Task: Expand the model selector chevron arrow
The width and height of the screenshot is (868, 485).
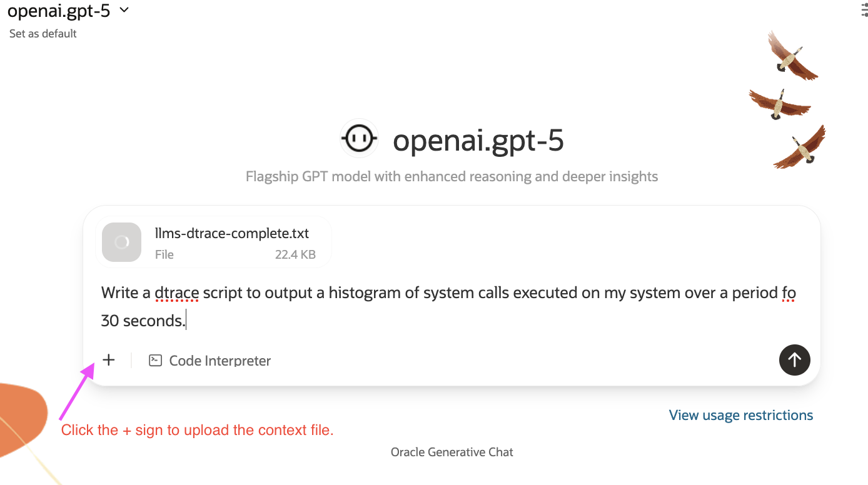Action: [x=124, y=10]
